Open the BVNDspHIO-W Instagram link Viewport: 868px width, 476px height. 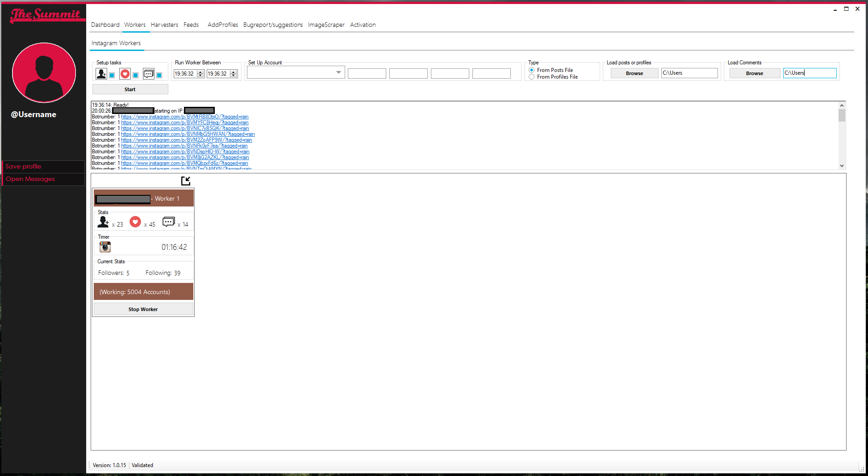pyautogui.click(x=185, y=152)
